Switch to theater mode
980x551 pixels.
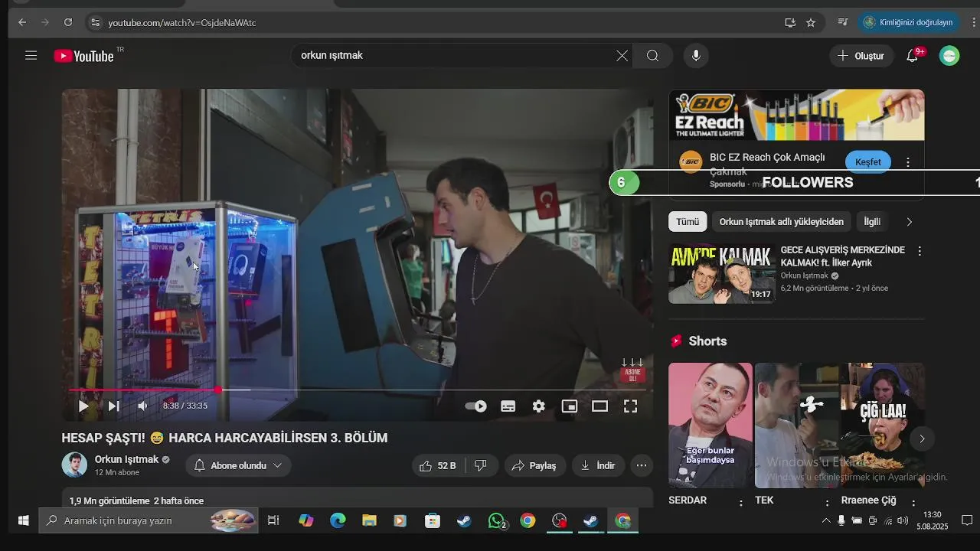599,406
